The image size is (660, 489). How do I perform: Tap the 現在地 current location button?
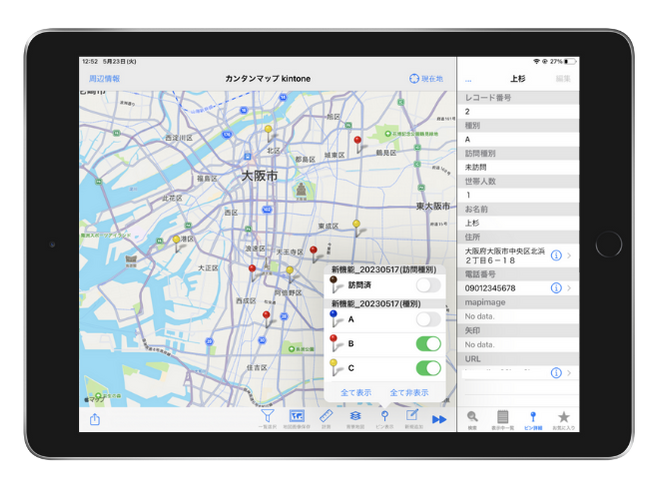pos(427,78)
